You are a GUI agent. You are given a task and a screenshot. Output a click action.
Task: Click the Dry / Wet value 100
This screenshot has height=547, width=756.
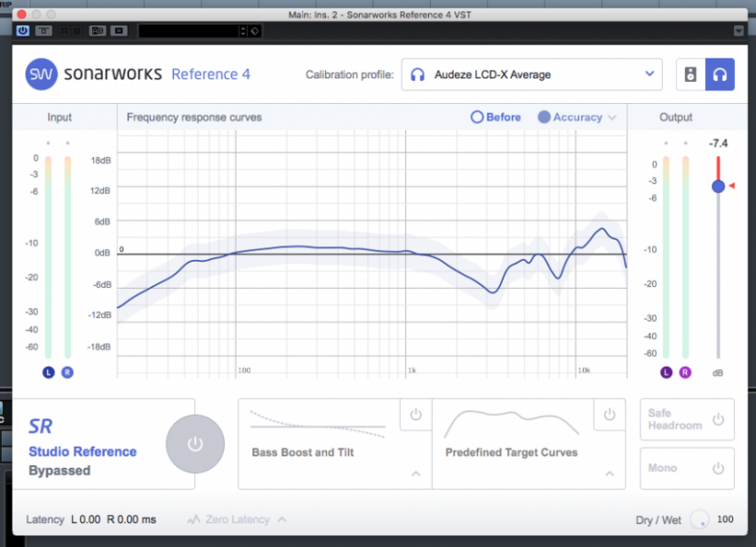point(725,519)
